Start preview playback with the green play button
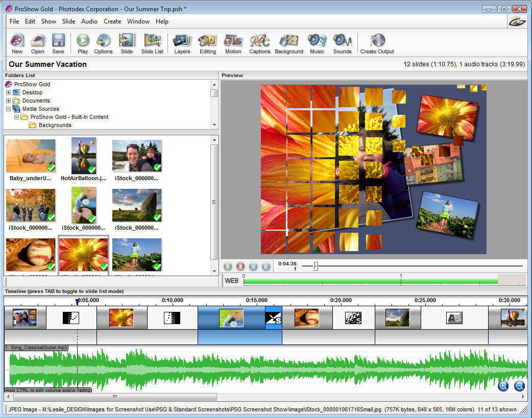The width and height of the screenshot is (532, 418). (x=228, y=266)
